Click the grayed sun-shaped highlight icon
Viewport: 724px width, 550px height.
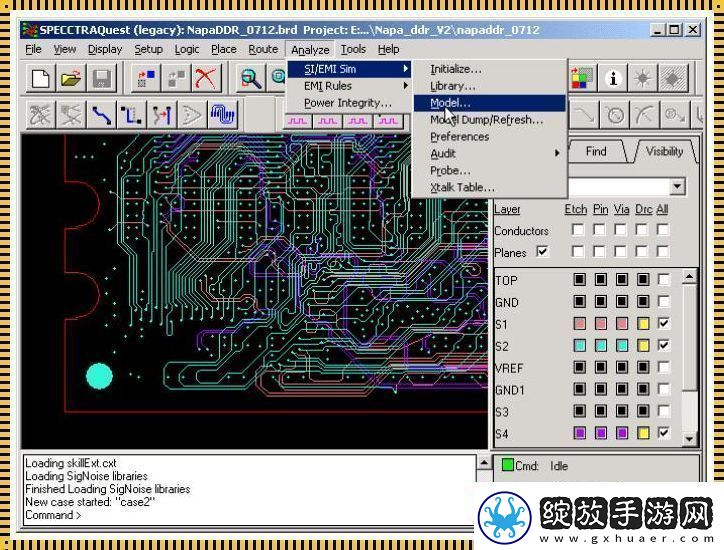click(642, 79)
